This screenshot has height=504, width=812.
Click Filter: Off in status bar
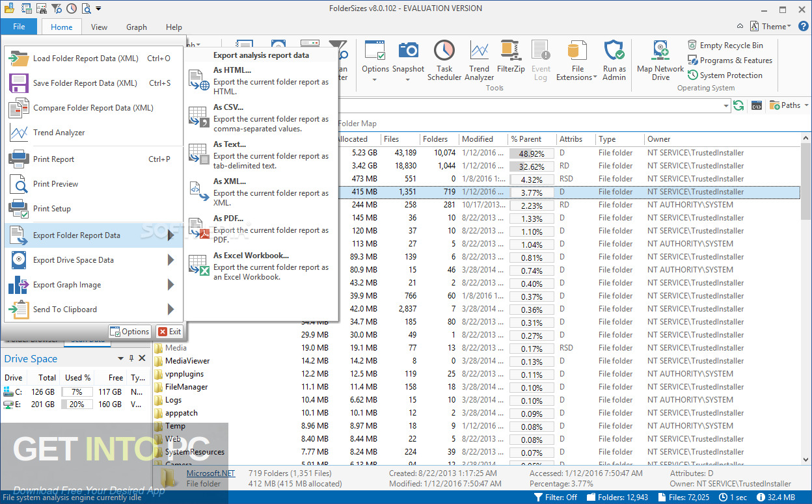(x=556, y=497)
